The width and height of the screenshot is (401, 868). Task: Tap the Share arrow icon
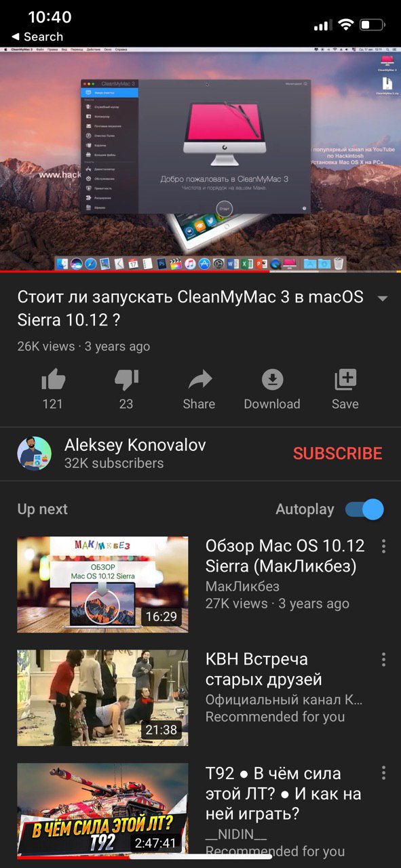199,380
